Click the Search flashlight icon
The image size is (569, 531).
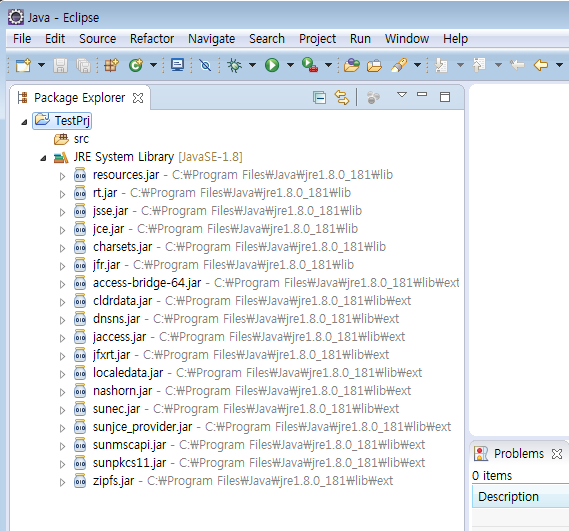399,65
